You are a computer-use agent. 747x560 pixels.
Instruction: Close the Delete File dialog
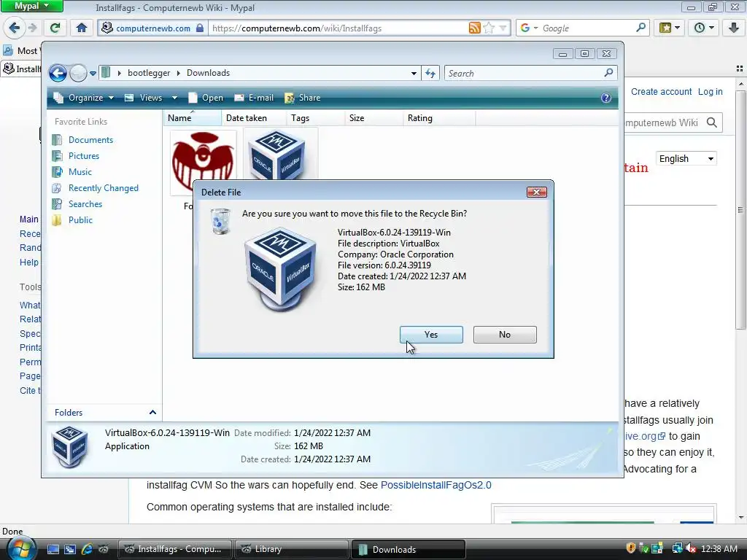tap(536, 192)
